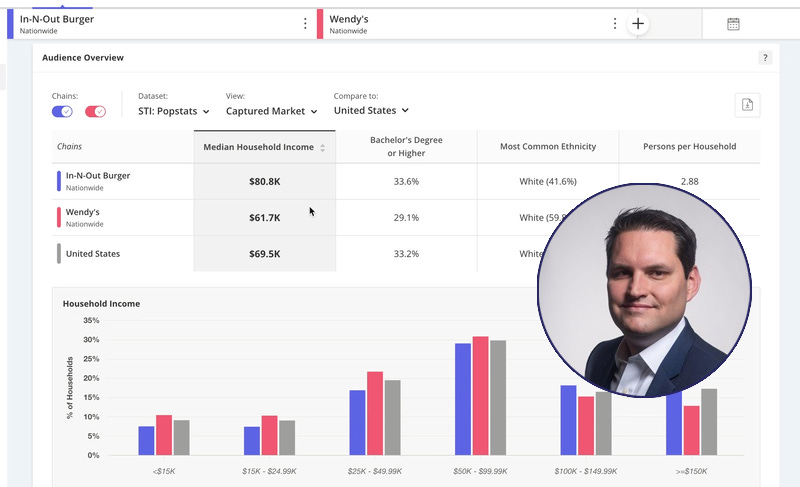Open Wendy's three-dot options menu
This screenshot has height=487, width=800.
(615, 23)
